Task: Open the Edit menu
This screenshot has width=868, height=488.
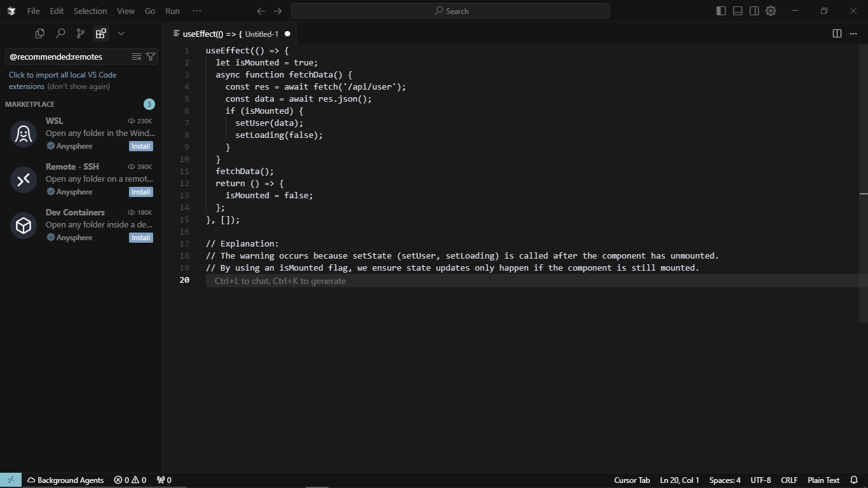Action: 57,11
